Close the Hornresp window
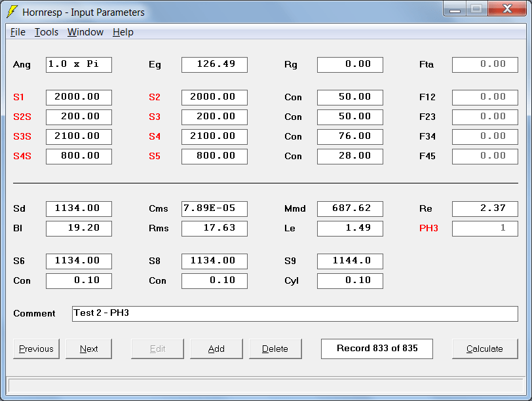 507,9
